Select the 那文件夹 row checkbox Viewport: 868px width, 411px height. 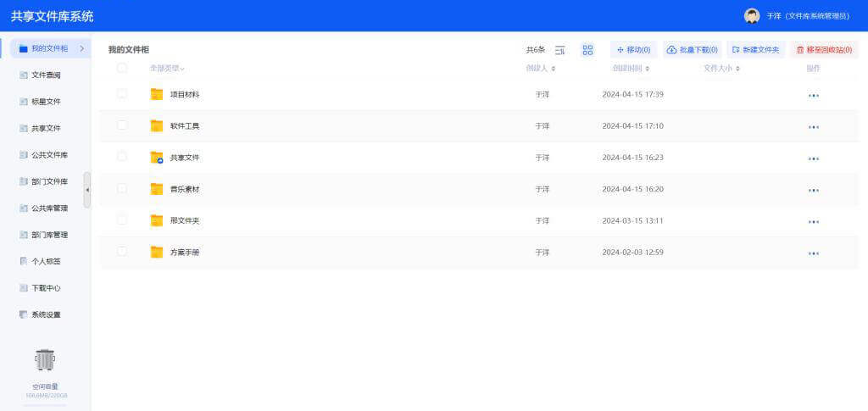[122, 219]
